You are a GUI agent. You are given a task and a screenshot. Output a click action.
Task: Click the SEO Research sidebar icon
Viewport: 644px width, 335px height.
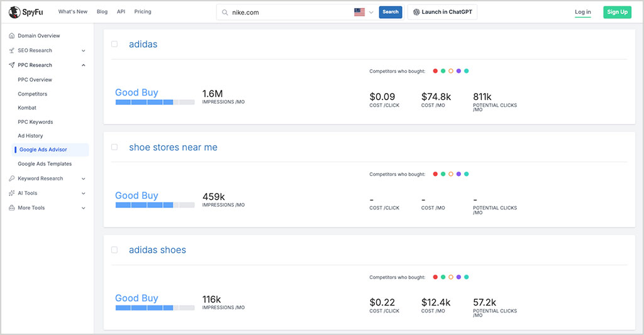[x=11, y=50]
